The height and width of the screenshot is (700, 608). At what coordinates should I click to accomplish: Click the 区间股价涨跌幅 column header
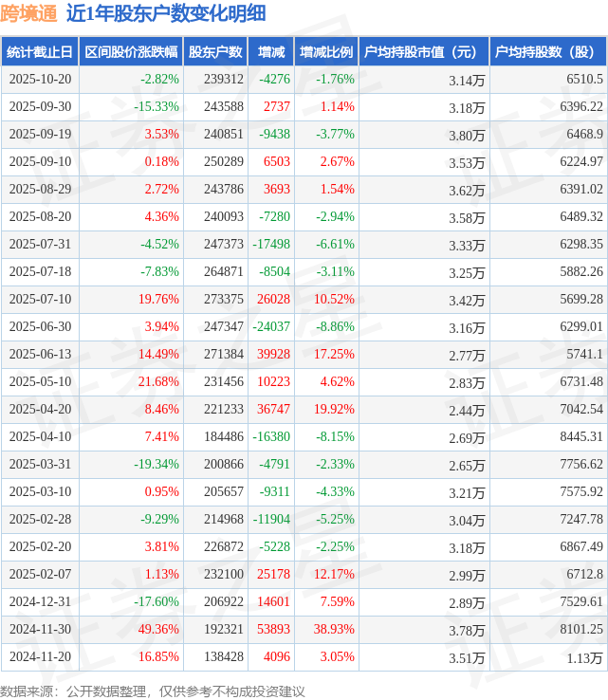point(130,52)
